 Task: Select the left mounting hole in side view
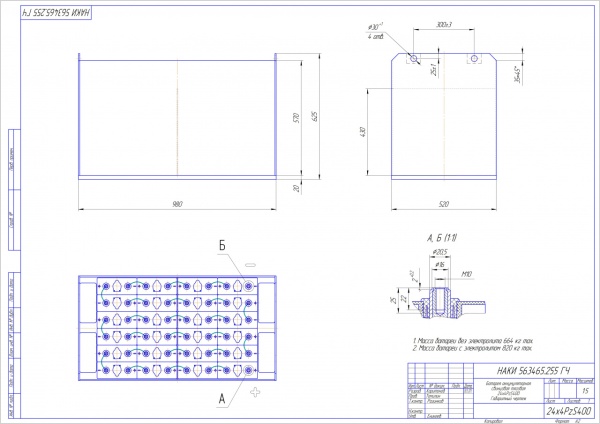pos(413,59)
